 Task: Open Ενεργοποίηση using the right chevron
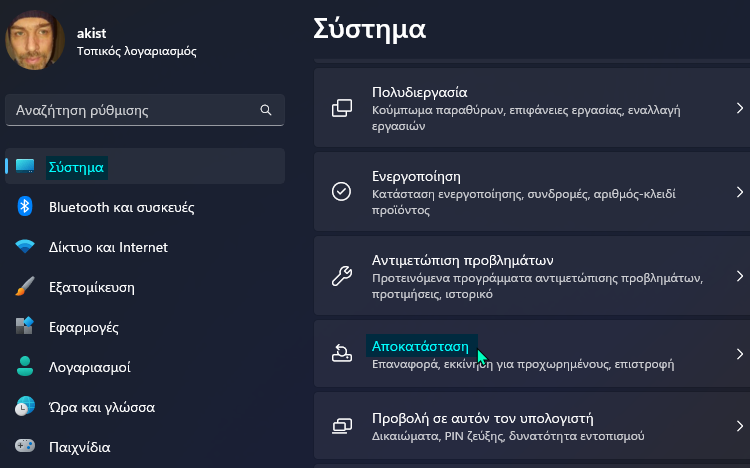(x=739, y=191)
